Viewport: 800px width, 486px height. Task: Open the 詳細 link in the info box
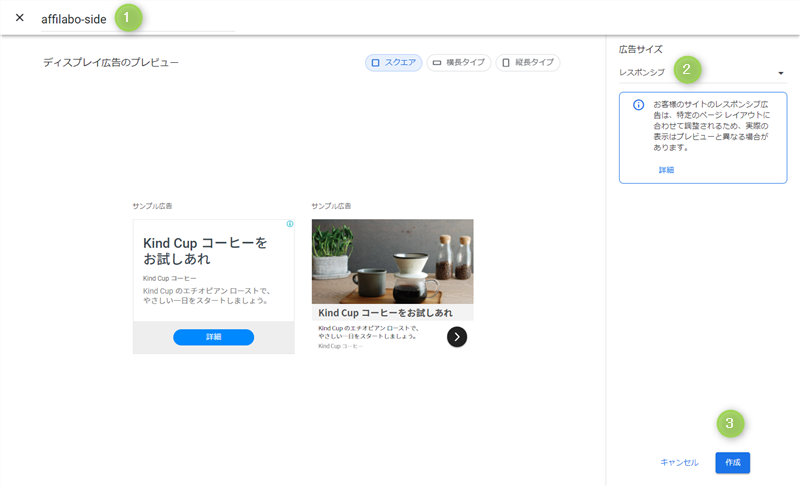click(666, 170)
